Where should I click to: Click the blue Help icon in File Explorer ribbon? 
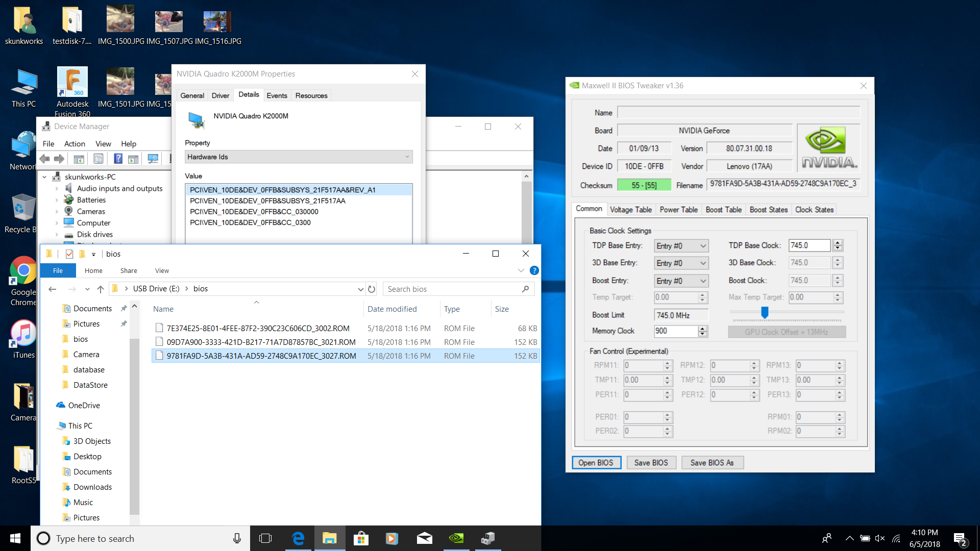pyautogui.click(x=534, y=270)
